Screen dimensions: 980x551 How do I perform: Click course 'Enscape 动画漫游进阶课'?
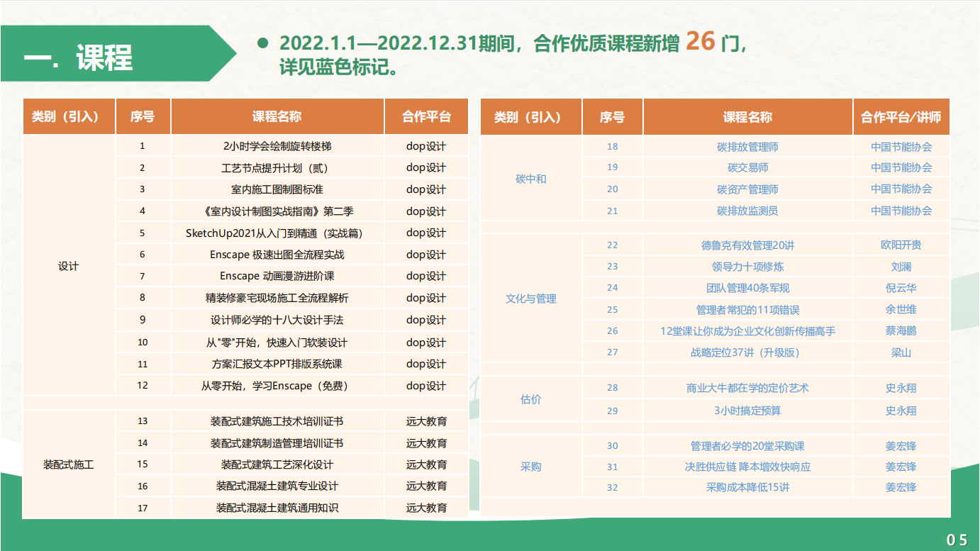click(x=277, y=276)
